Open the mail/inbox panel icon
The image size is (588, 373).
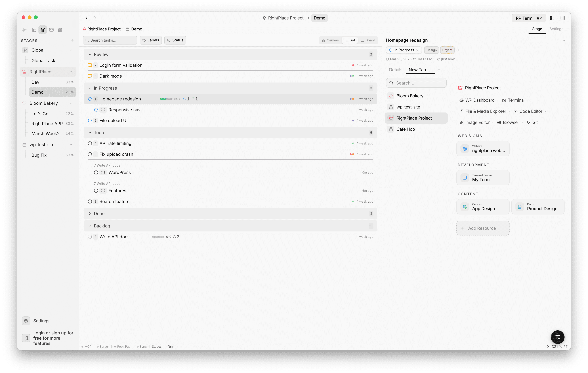click(x=51, y=30)
